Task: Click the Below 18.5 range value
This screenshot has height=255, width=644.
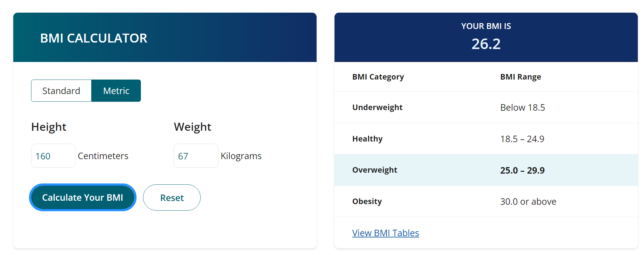Action: [523, 107]
